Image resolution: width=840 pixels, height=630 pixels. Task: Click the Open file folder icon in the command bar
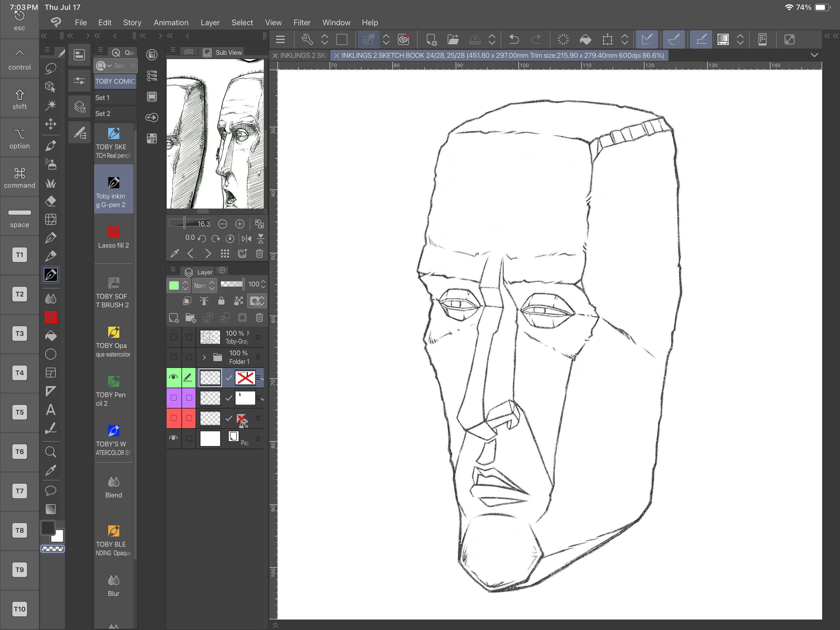click(x=453, y=39)
